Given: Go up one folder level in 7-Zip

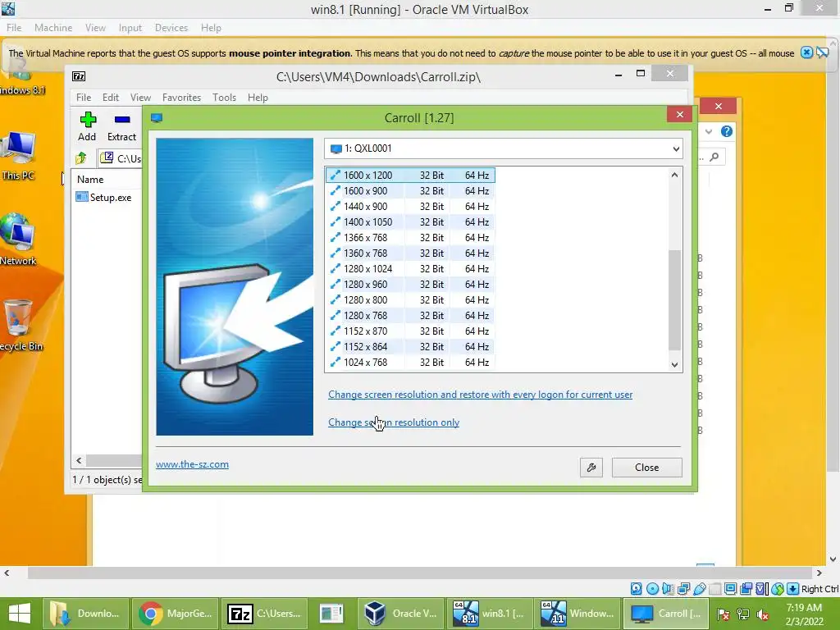Looking at the screenshot, I should point(81,158).
